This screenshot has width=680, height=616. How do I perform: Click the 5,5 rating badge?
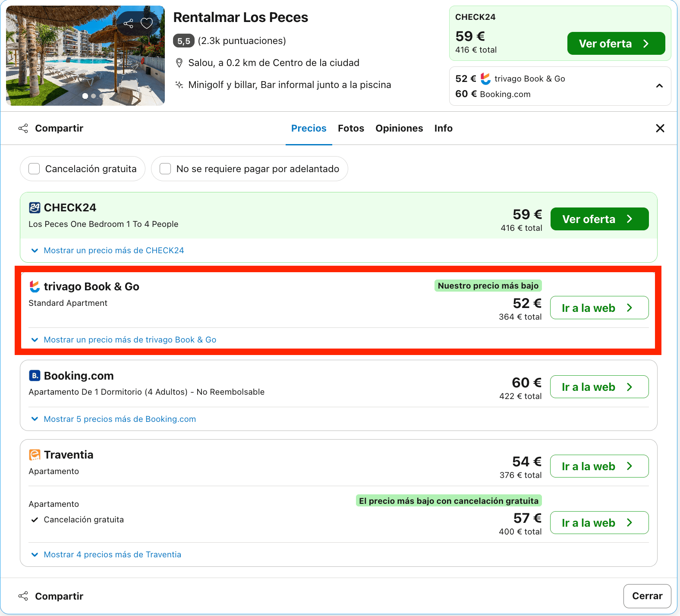tap(184, 41)
